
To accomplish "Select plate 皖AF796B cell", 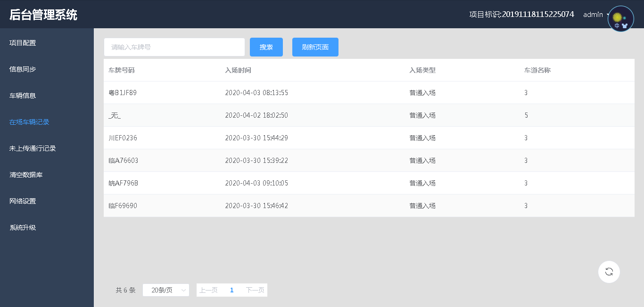I will [x=124, y=183].
